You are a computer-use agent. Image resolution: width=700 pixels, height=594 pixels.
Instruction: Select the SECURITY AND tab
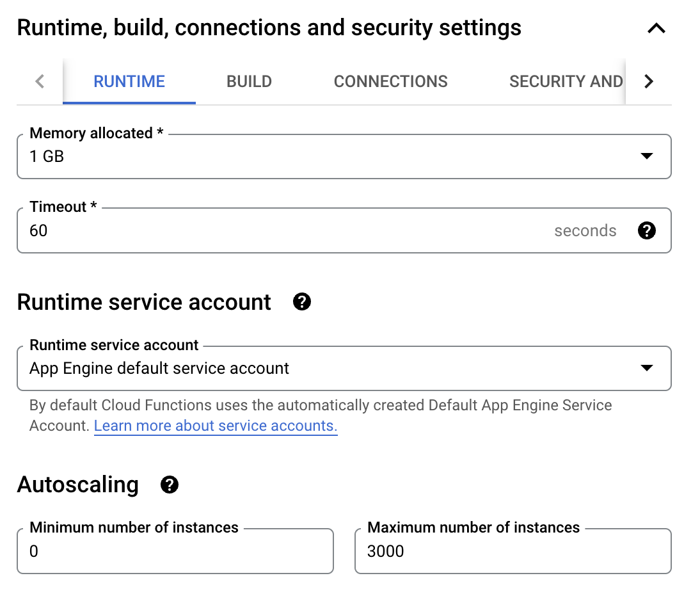click(x=566, y=82)
